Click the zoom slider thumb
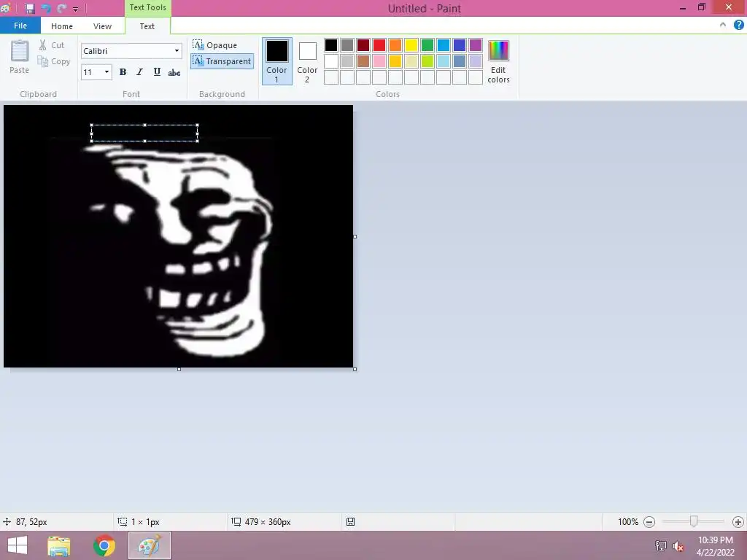 pyautogui.click(x=694, y=521)
